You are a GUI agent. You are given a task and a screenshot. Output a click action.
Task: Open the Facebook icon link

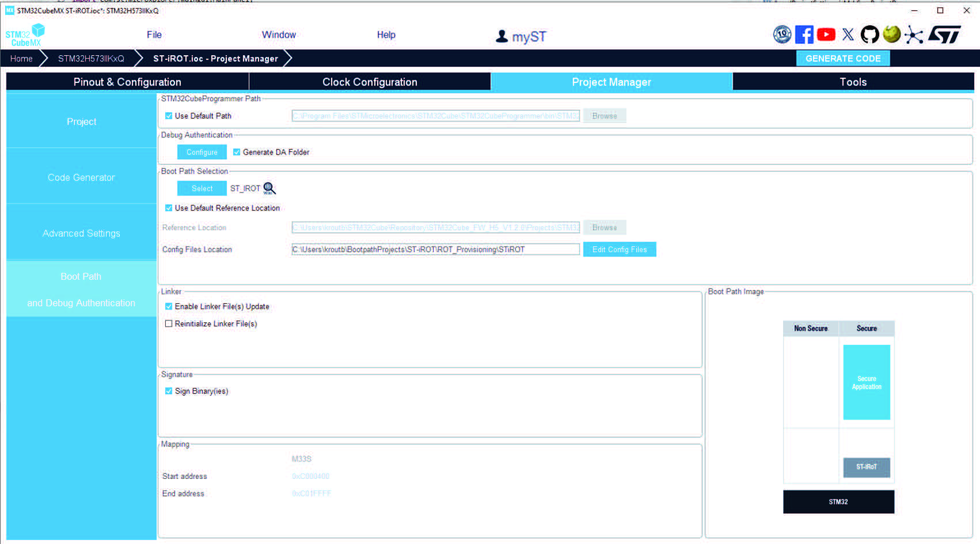[804, 35]
